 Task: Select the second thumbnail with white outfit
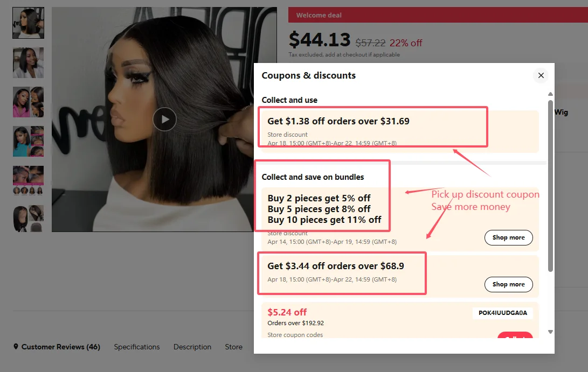(28, 62)
